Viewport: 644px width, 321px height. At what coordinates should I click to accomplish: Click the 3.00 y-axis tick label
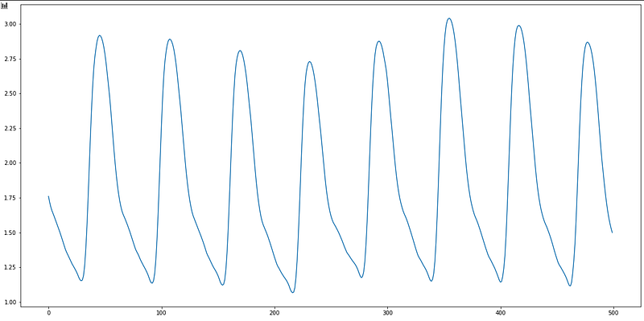(x=10, y=24)
